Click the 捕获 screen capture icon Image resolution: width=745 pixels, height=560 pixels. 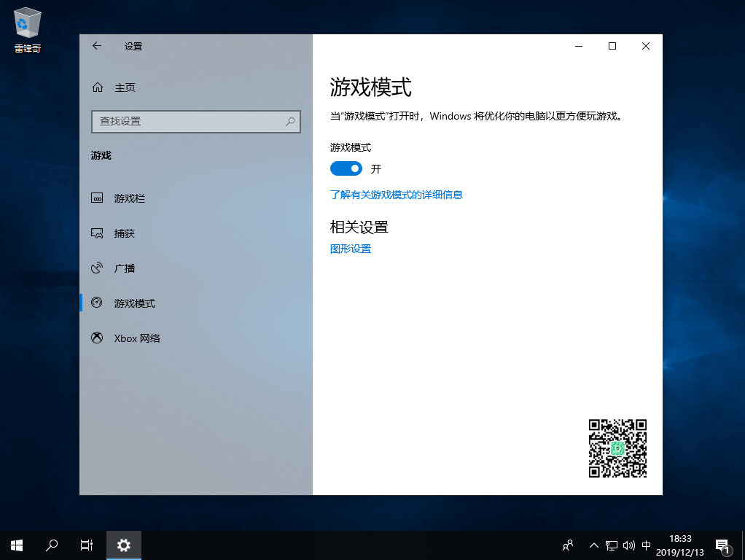click(x=97, y=233)
